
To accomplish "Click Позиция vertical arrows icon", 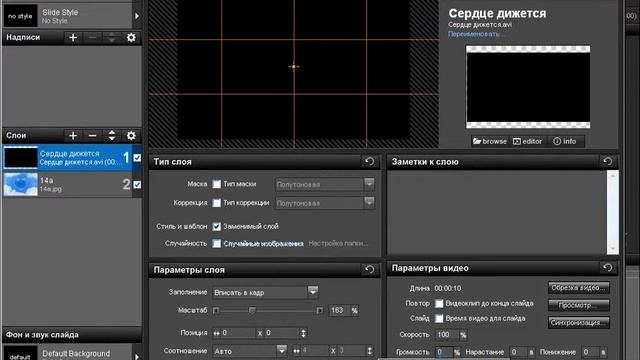I will [x=303, y=333].
